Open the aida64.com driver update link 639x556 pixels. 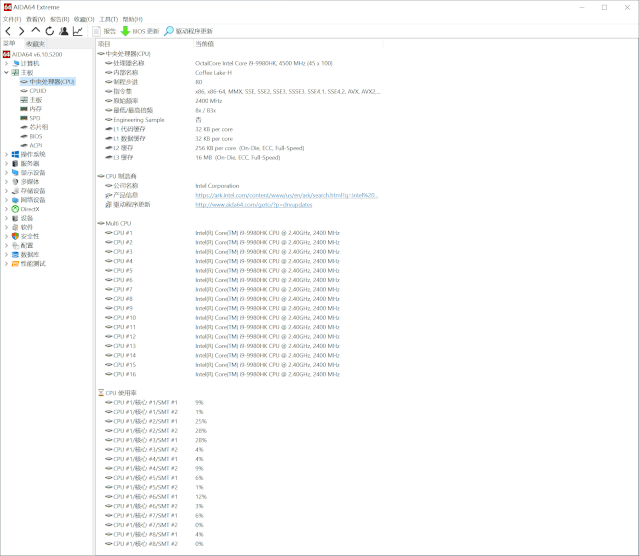253,205
